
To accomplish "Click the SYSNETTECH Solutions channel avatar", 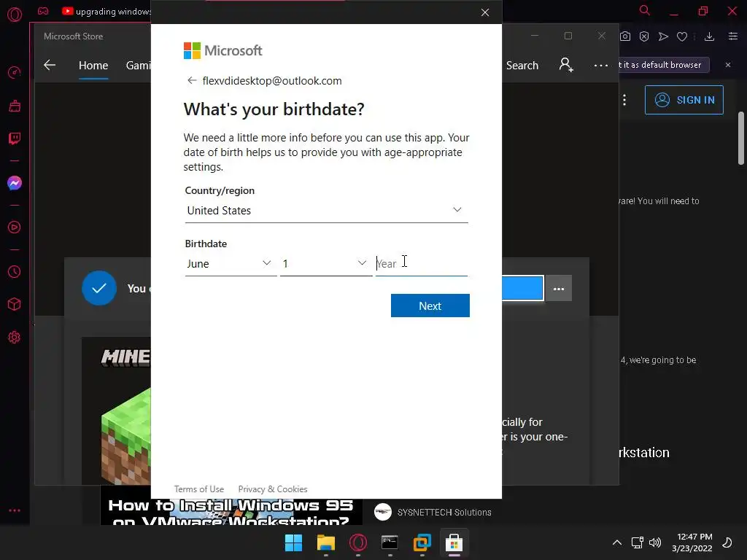I will [x=382, y=513].
